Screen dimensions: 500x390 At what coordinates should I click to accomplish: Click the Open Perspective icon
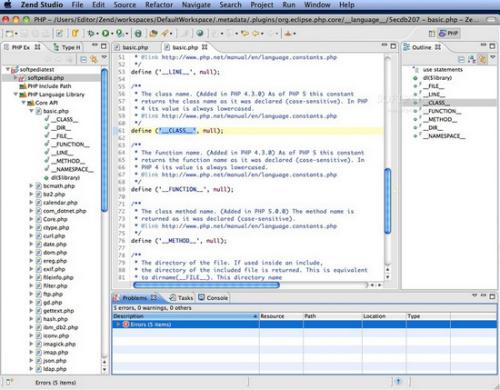pos(432,33)
